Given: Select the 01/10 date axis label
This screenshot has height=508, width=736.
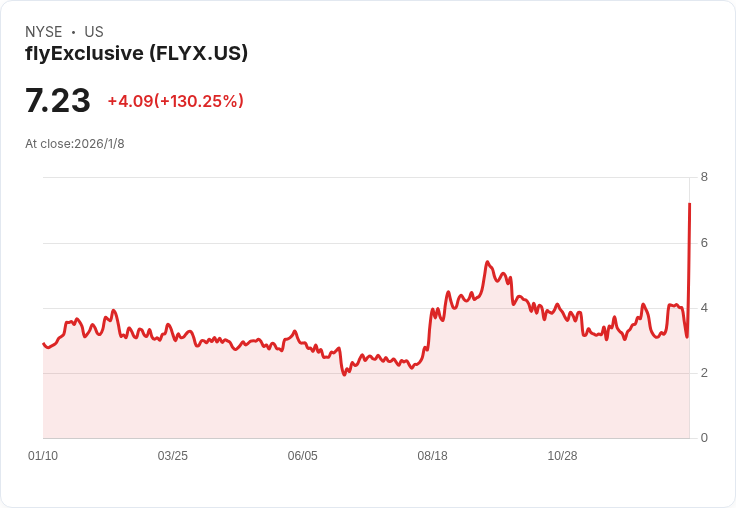Looking at the screenshot, I should (x=43, y=456).
